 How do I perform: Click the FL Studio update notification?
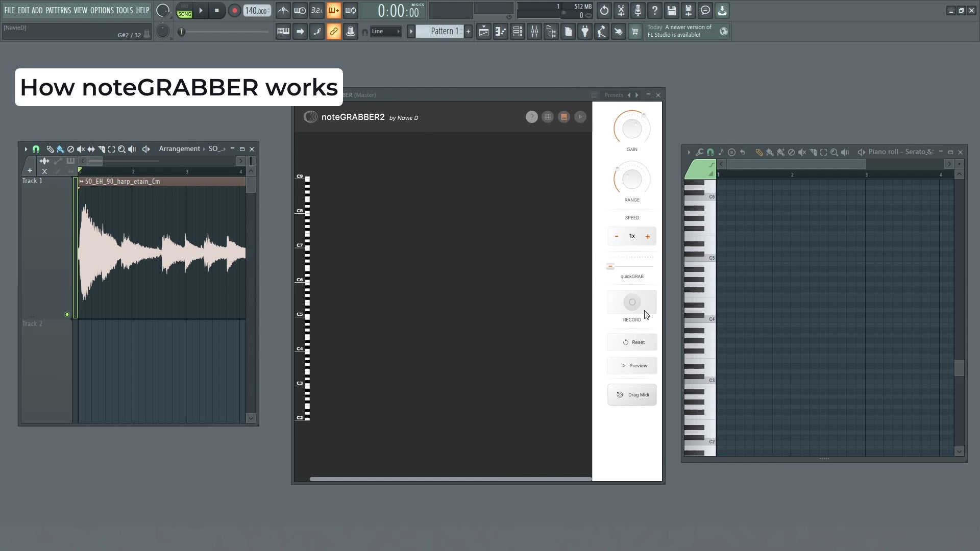(x=688, y=31)
